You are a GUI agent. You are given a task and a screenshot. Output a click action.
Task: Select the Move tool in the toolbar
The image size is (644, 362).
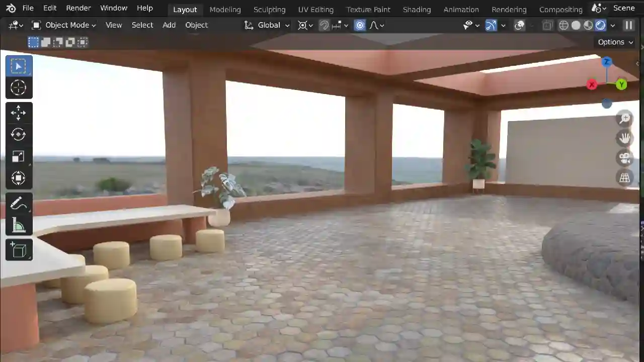click(18, 113)
